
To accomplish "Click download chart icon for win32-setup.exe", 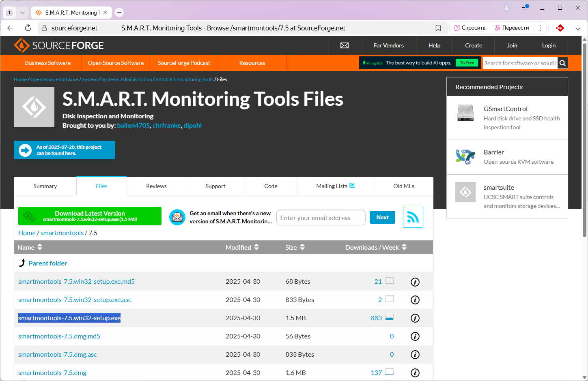I will pos(390,317).
